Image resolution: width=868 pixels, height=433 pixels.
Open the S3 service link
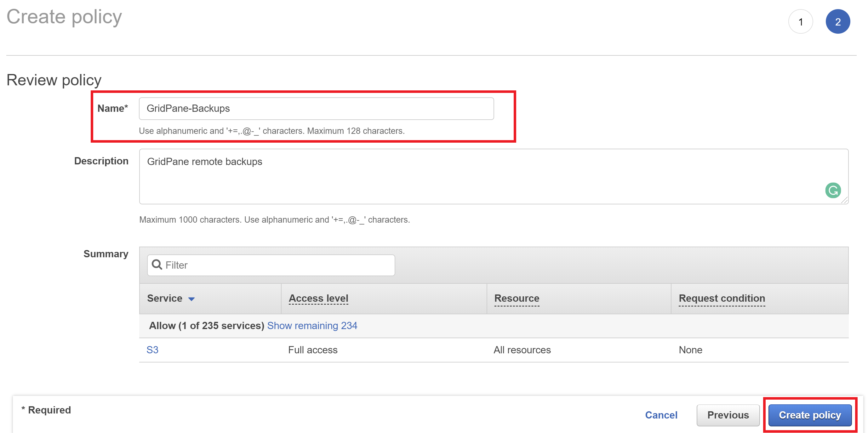click(x=152, y=350)
